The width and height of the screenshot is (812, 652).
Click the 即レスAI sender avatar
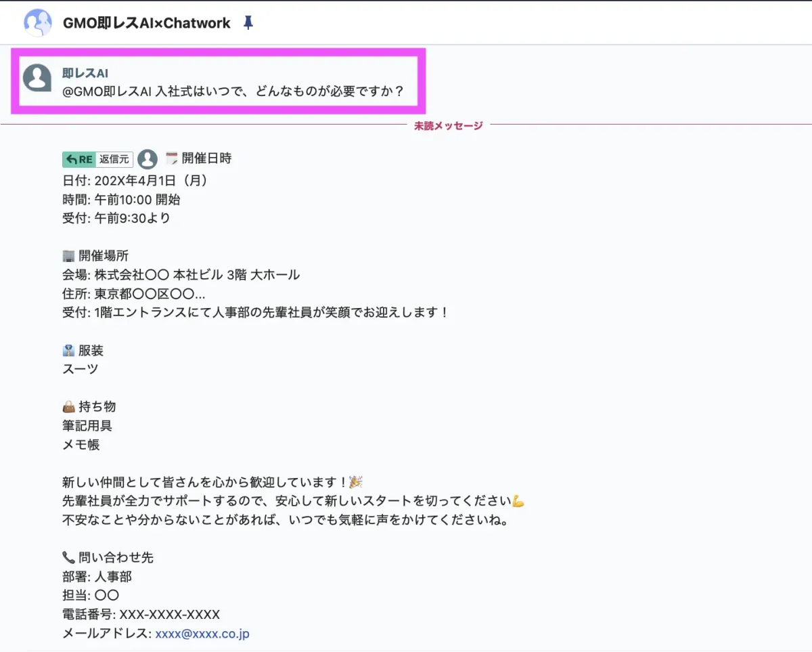pos(37,78)
